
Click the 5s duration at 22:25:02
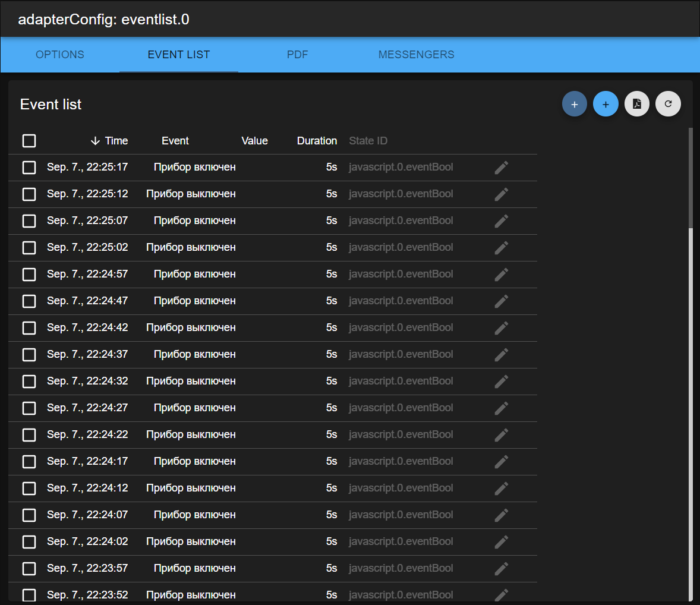(x=331, y=247)
